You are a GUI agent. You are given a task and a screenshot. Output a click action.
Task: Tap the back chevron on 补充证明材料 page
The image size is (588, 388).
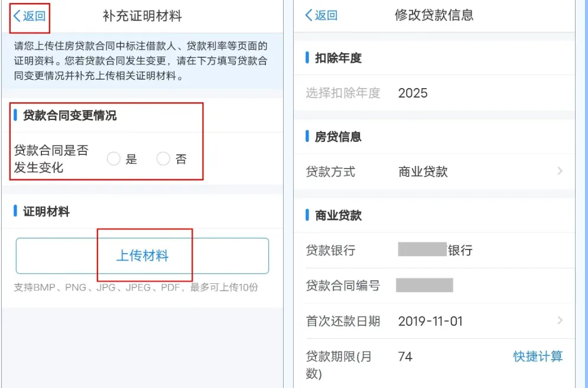click(17, 16)
